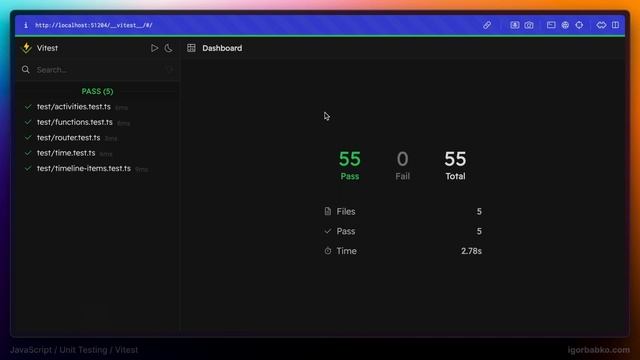
Task: Click the download icon in the top bar
Action: (514, 25)
